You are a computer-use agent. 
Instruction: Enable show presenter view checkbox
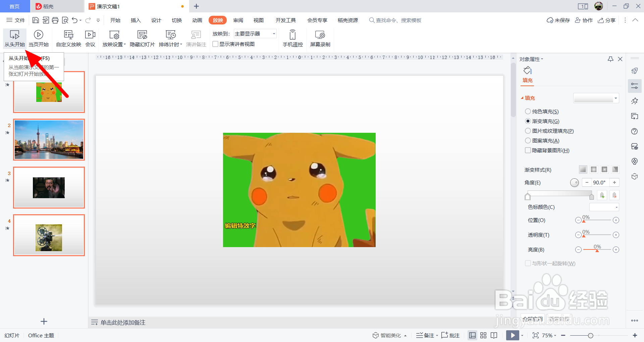[215, 44]
